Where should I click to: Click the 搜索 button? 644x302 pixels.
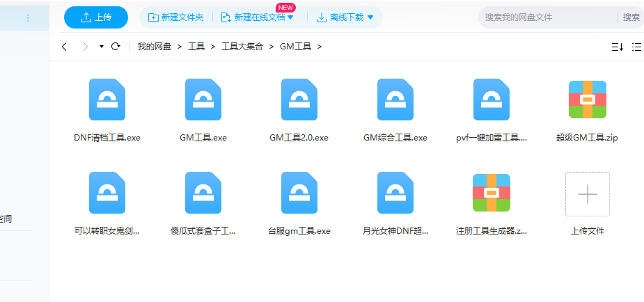point(631,17)
